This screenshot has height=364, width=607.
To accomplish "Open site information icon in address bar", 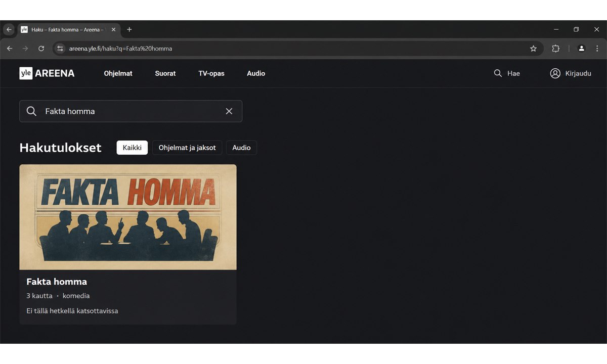I will coord(60,49).
